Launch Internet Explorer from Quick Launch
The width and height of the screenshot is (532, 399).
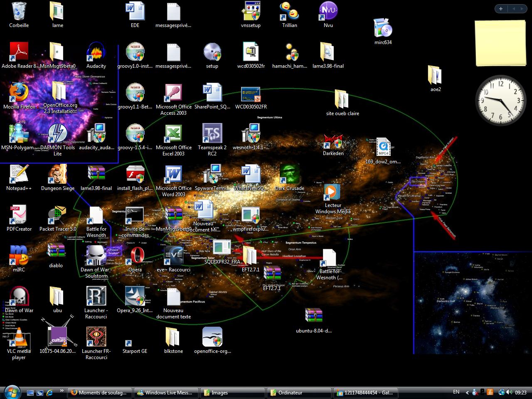click(x=50, y=392)
